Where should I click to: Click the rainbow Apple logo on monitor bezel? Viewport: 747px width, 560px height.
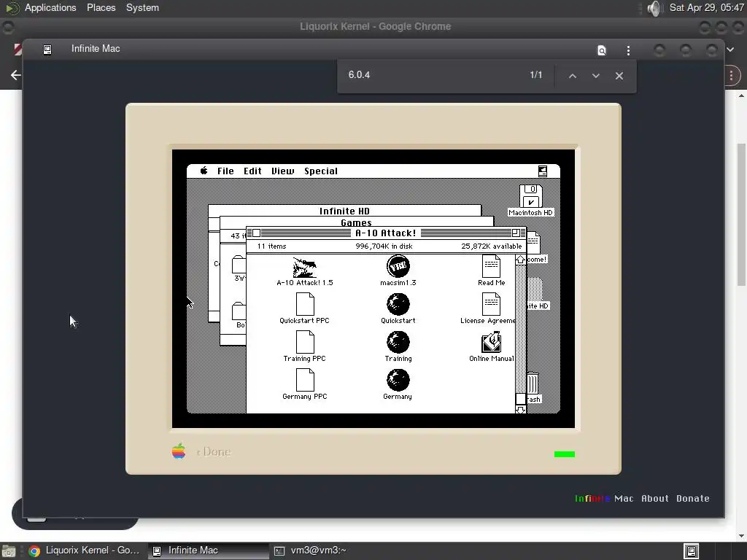[179, 451]
